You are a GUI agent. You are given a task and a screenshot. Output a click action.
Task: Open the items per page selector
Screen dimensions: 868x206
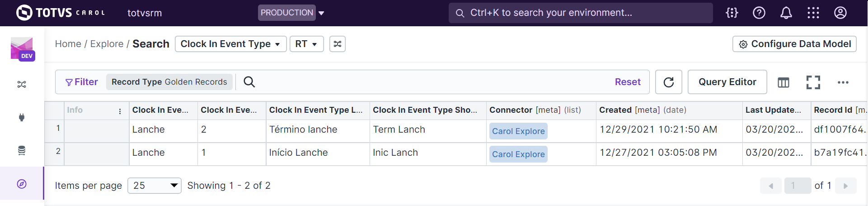tap(155, 186)
